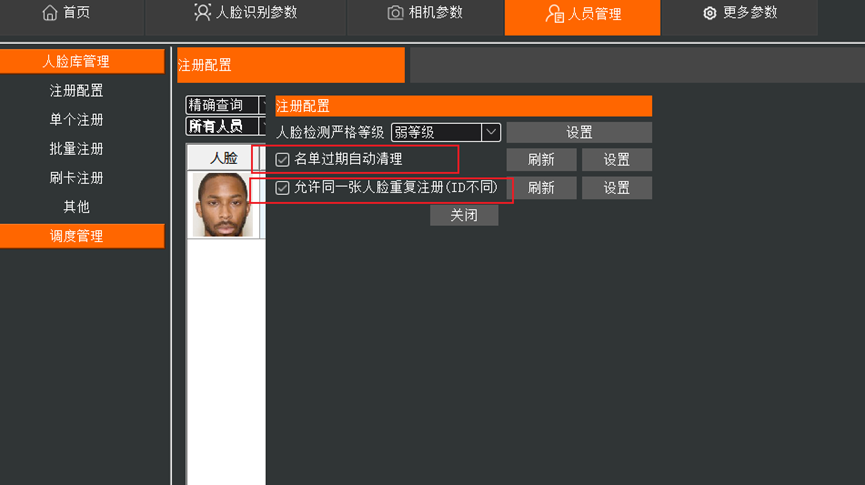Select 刷卡注册 in the sidebar
The height and width of the screenshot is (485, 865).
point(76,178)
